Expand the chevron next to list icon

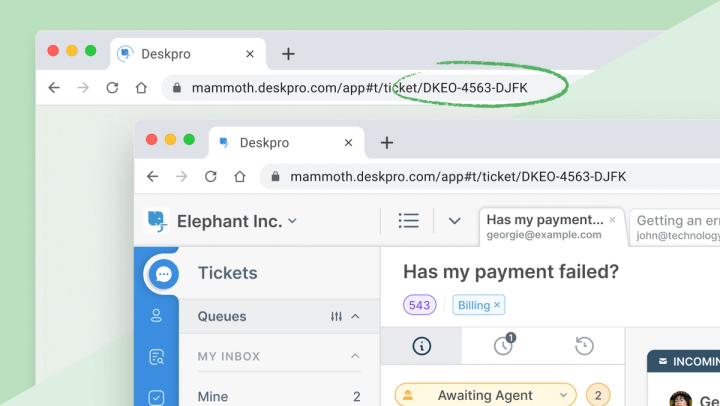(x=455, y=221)
